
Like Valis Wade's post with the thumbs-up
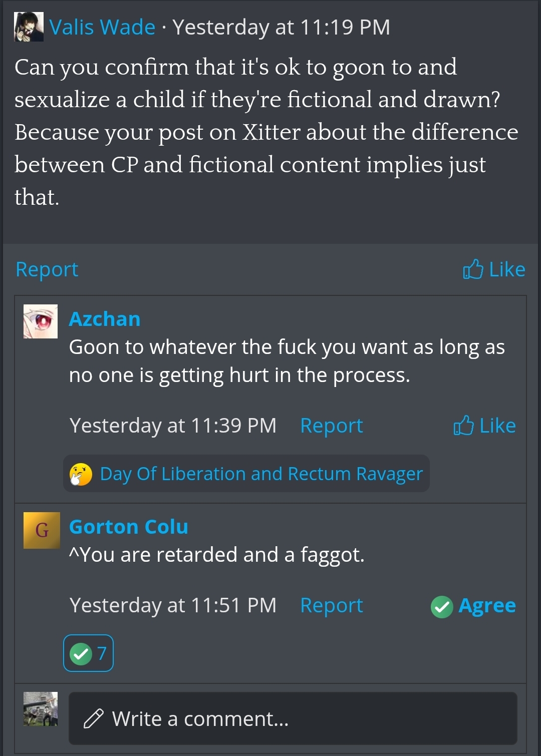[x=494, y=269]
